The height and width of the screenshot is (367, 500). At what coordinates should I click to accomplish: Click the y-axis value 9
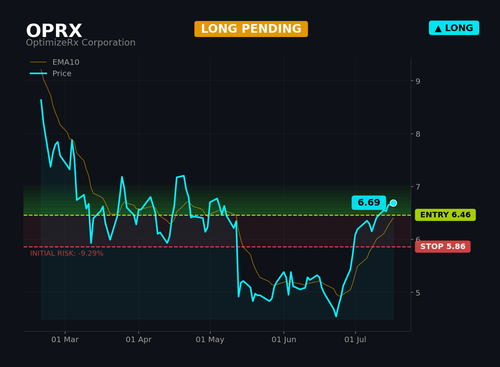(x=418, y=81)
